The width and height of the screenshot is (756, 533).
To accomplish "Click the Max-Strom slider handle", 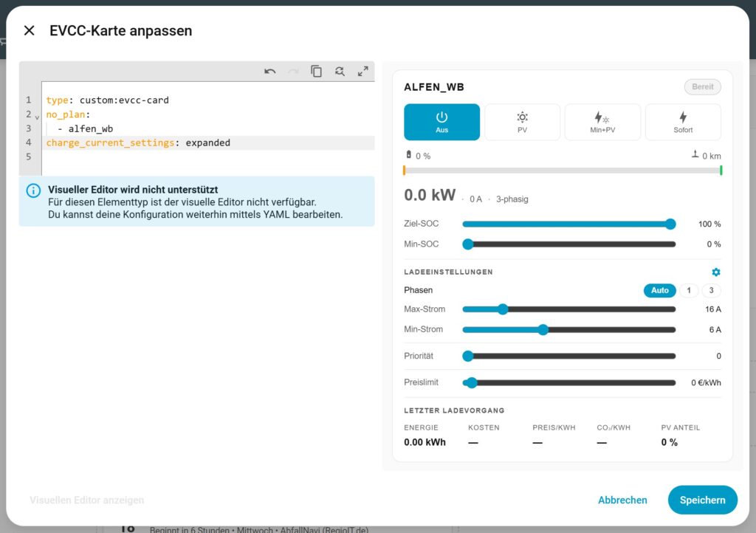I will coord(503,309).
